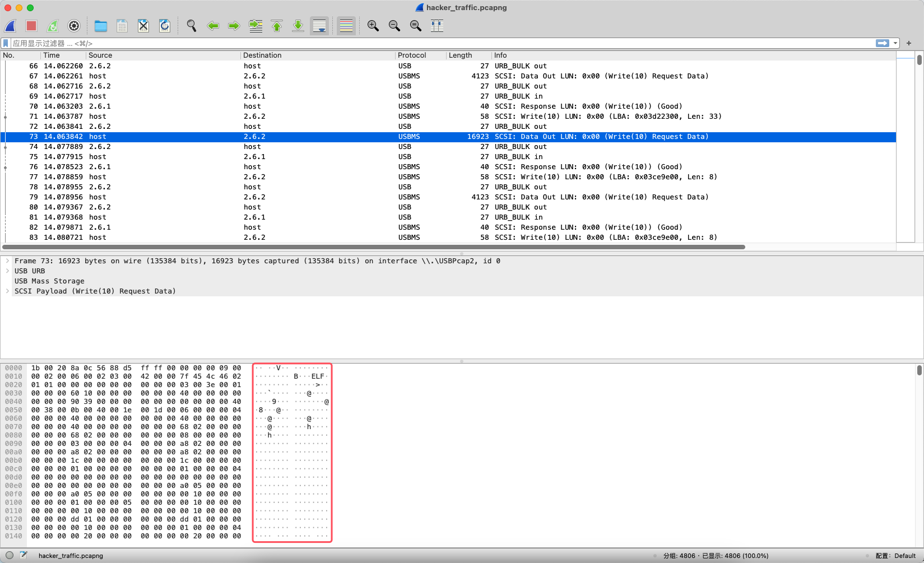Click ELF ASCII text in hex dump
This screenshot has height=563, width=924.
click(x=318, y=376)
